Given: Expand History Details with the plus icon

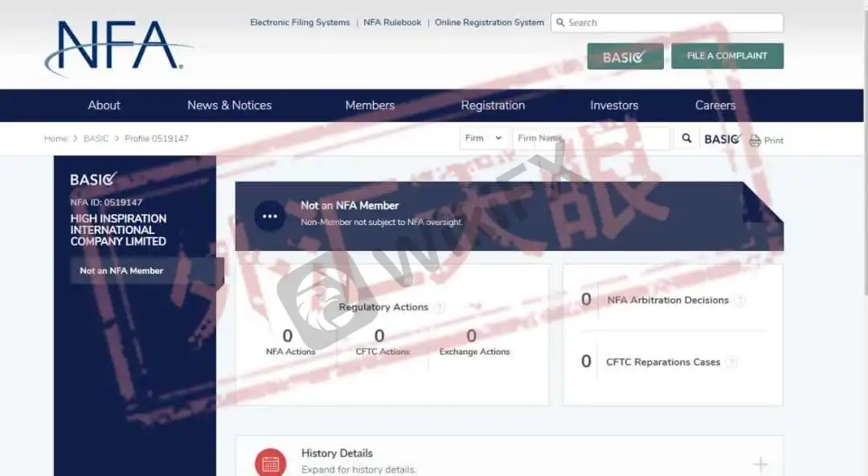Looking at the screenshot, I should (x=760, y=464).
